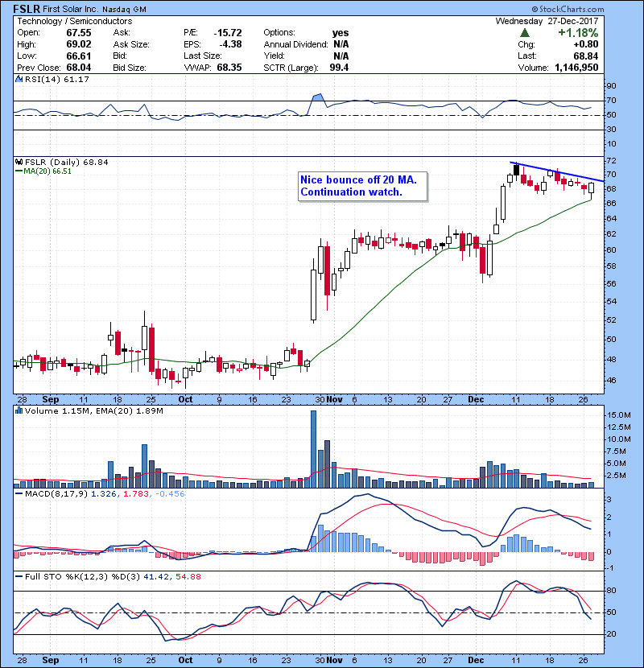Click the Volume value 1,146,950
This screenshot has height=668, width=644.
[x=576, y=68]
